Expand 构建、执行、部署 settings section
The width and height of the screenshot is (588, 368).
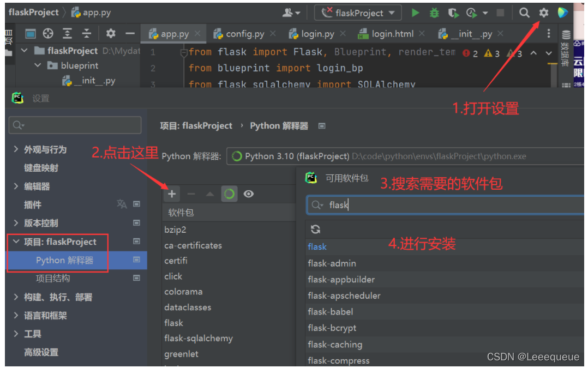point(16,297)
